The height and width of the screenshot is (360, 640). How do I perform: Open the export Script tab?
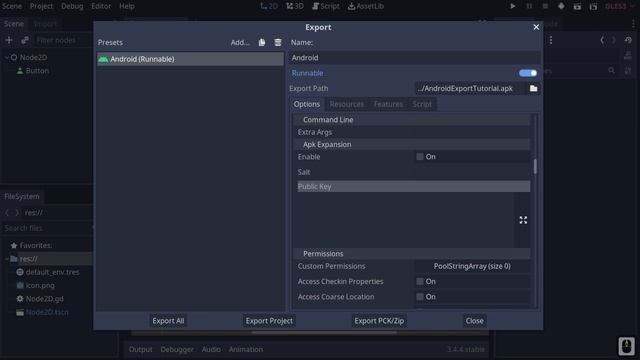[422, 104]
